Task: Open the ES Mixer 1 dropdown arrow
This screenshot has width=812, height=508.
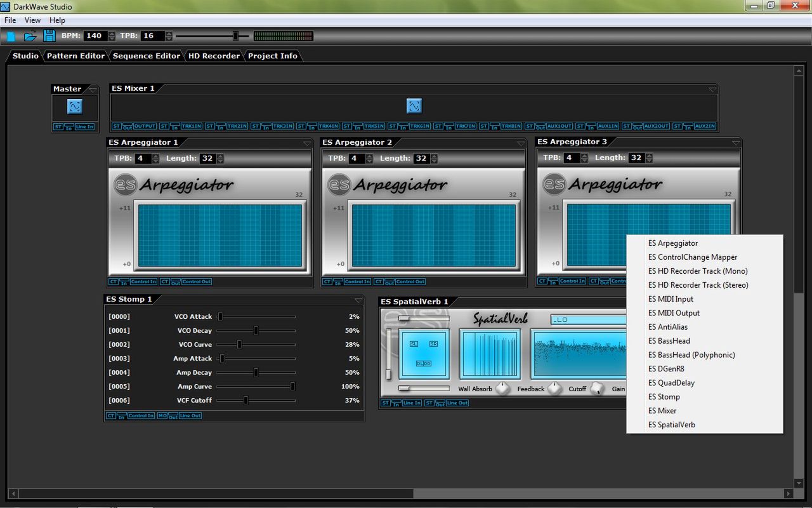Action: point(712,90)
